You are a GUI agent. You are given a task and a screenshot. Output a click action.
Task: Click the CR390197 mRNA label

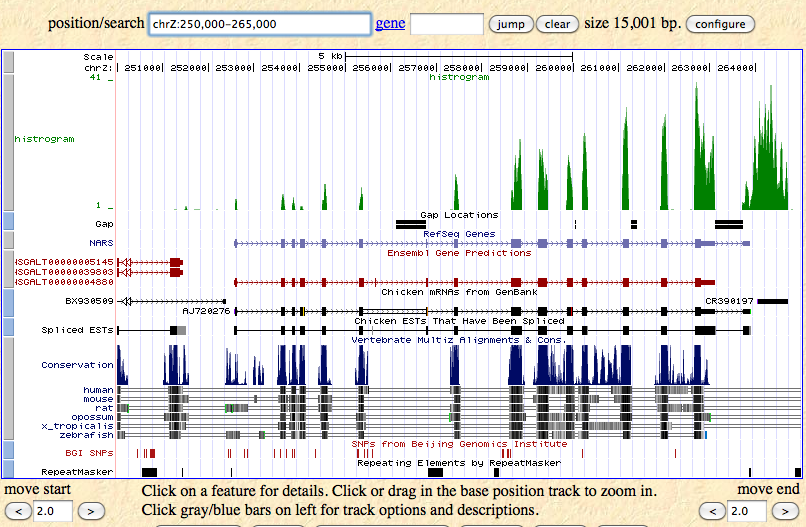(x=729, y=300)
